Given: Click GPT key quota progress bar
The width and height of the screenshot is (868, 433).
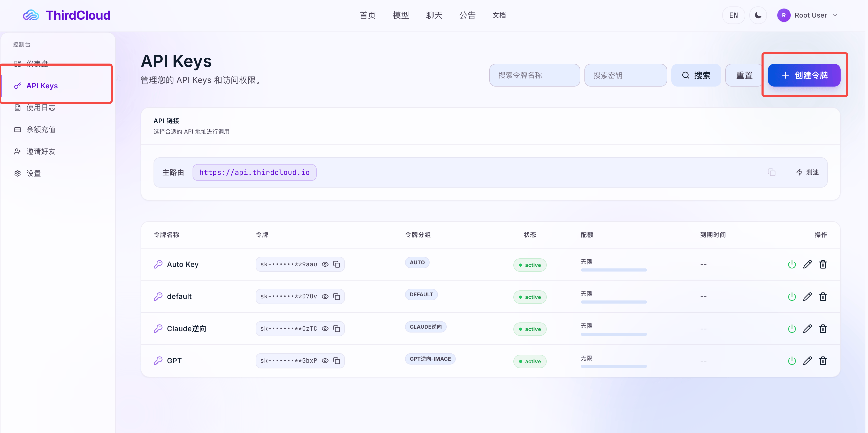Looking at the screenshot, I should coord(613,366).
